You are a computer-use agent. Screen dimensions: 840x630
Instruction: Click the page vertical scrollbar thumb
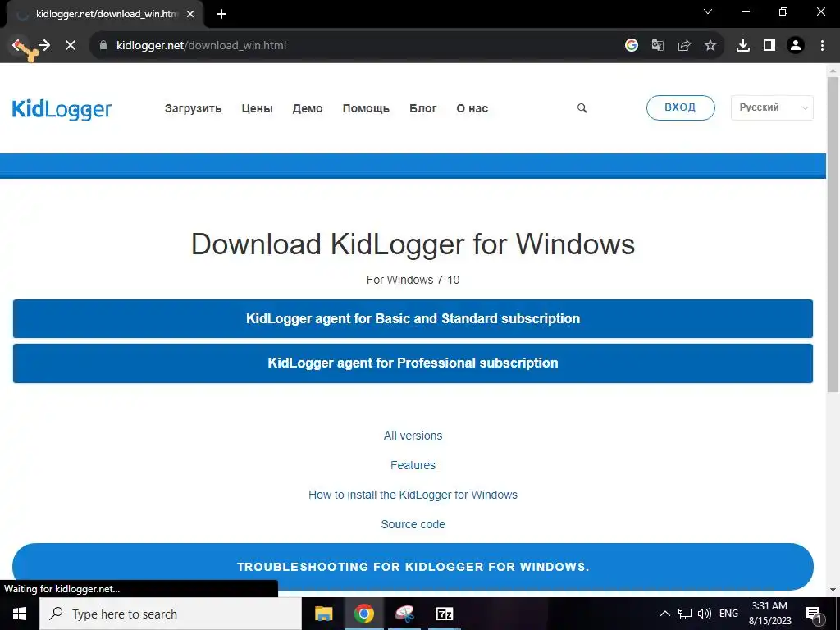point(833,234)
